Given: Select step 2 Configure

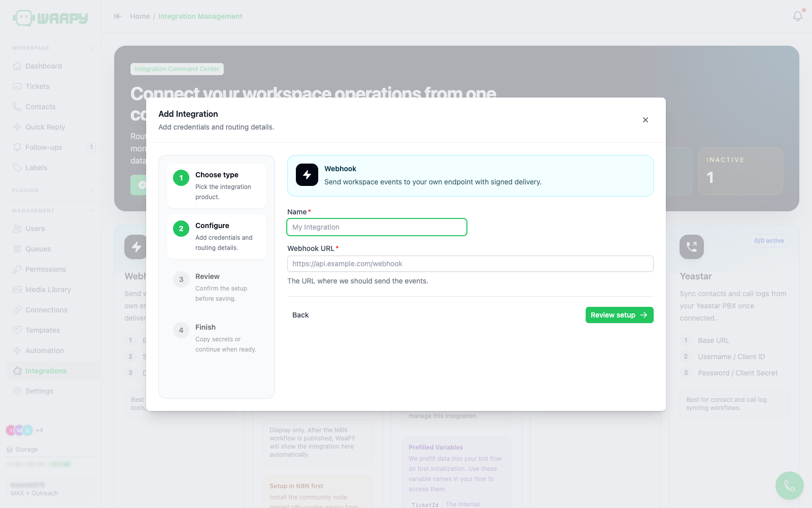Looking at the screenshot, I should click(x=217, y=237).
